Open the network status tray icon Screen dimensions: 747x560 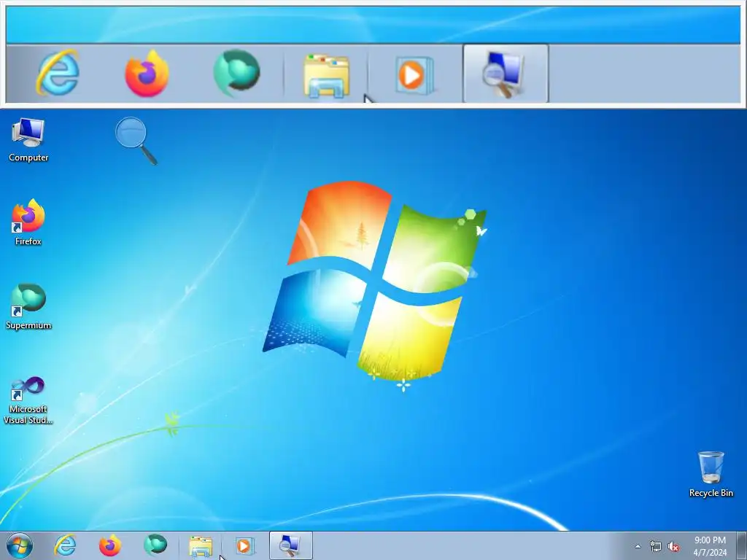click(656, 546)
